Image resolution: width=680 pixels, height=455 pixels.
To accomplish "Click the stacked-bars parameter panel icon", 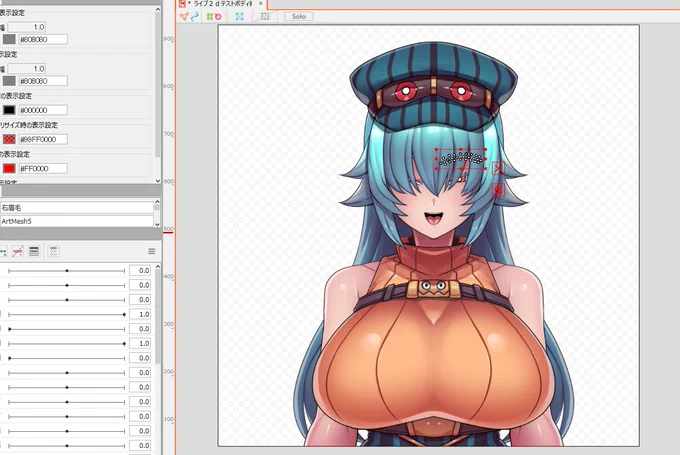I will [x=34, y=252].
